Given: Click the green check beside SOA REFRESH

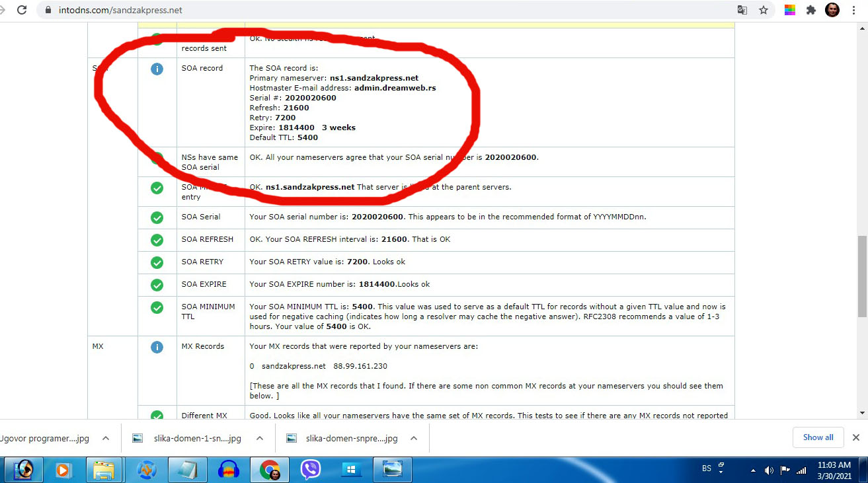Looking at the screenshot, I should [x=157, y=240].
